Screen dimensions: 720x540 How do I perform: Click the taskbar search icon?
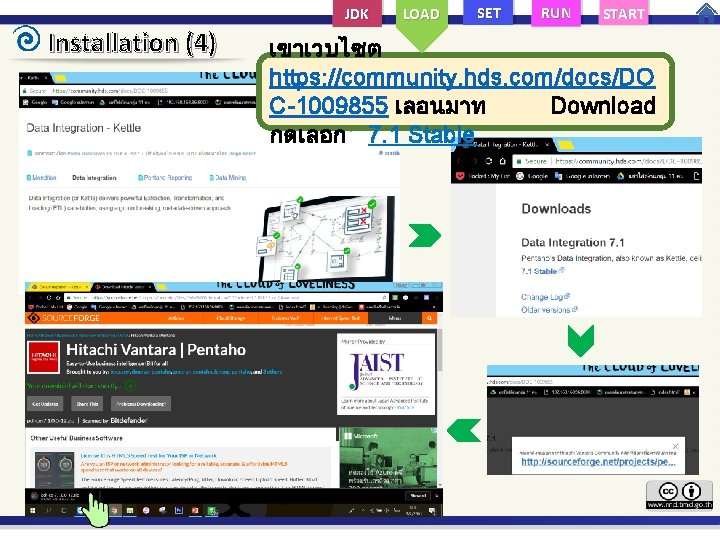point(48,510)
